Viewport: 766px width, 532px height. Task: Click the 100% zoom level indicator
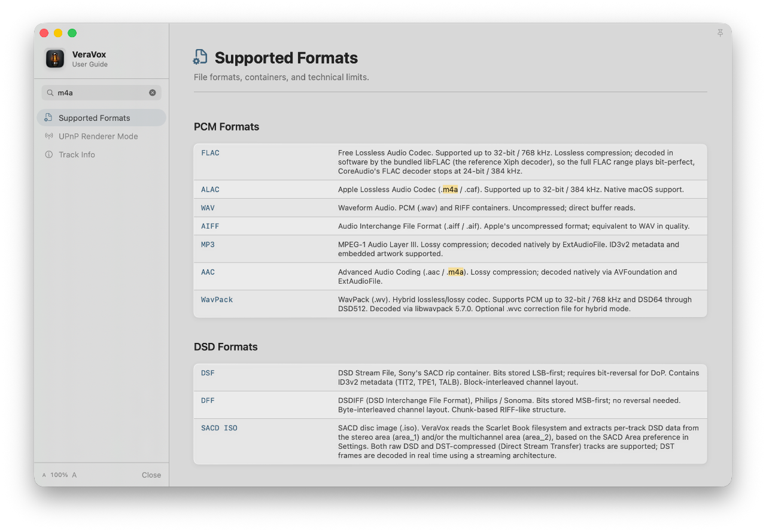coord(59,475)
